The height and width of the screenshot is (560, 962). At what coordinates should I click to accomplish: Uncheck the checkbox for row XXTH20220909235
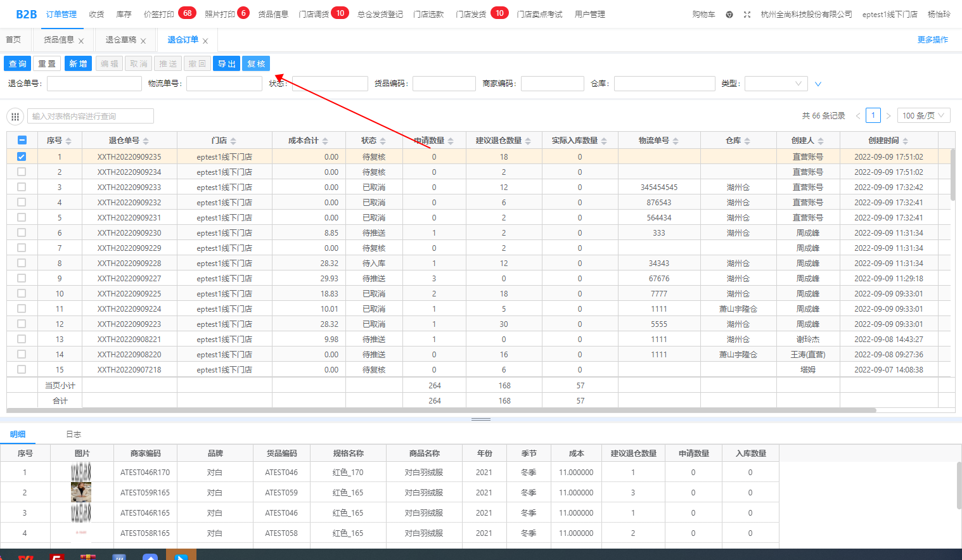(22, 156)
